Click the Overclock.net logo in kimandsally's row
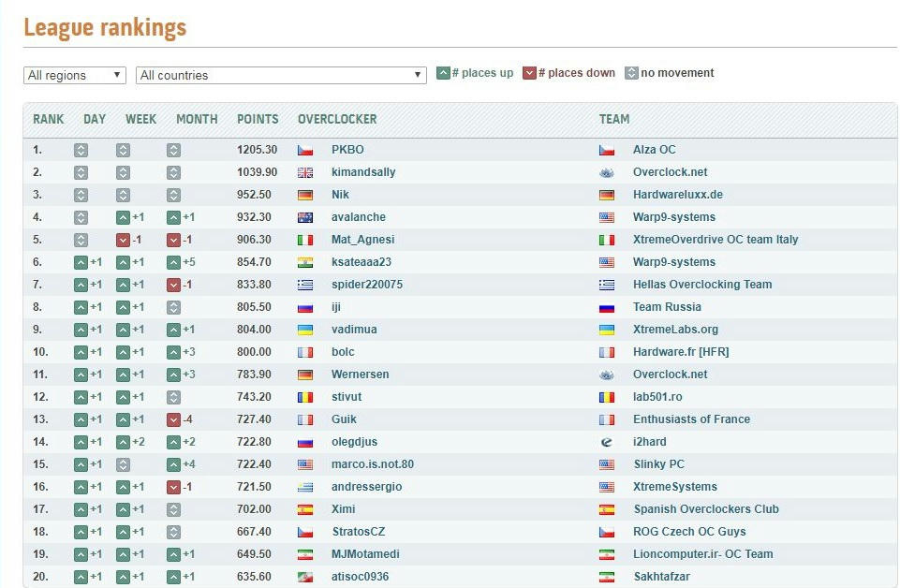 [607, 172]
